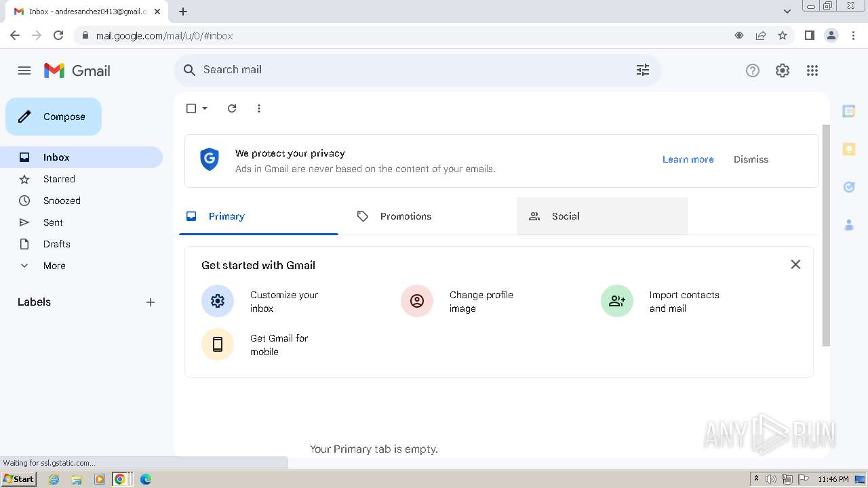This screenshot has width=868, height=488.
Task: Compose a new email
Action: 54,117
